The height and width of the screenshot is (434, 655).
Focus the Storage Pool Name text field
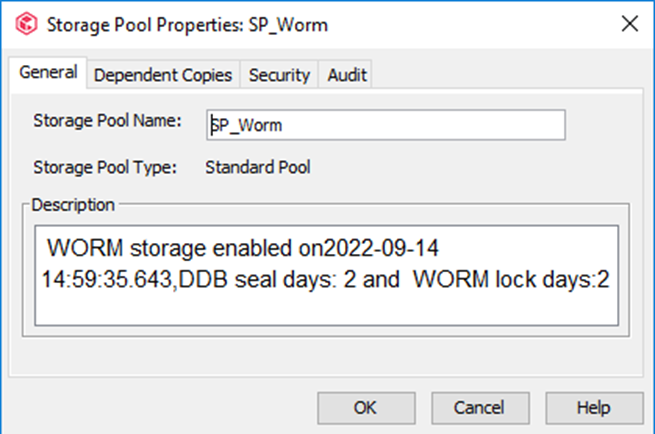385,124
